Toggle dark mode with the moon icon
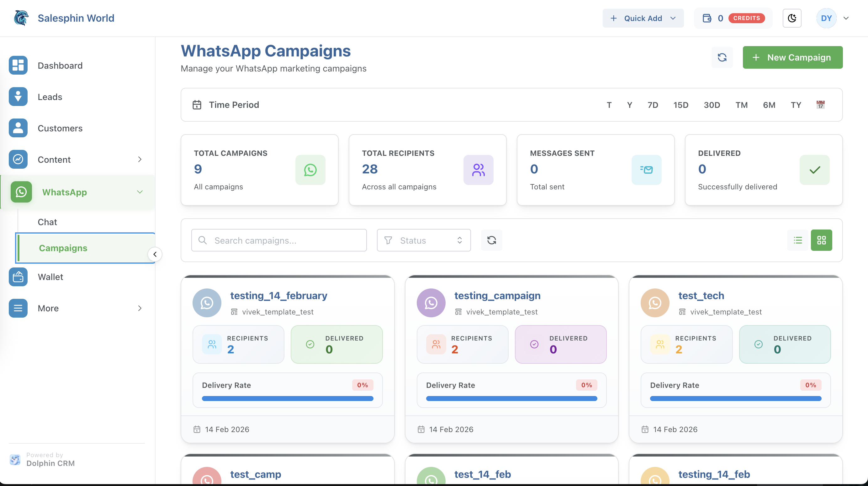Viewport: 868px width, 486px height. click(x=792, y=18)
